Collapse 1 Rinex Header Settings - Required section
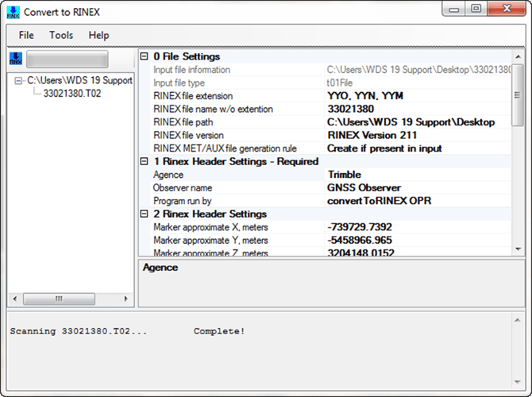This screenshot has width=532, height=397. click(144, 161)
